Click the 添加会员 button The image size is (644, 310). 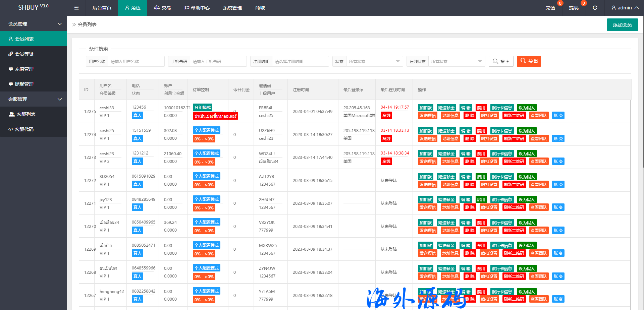point(622,25)
